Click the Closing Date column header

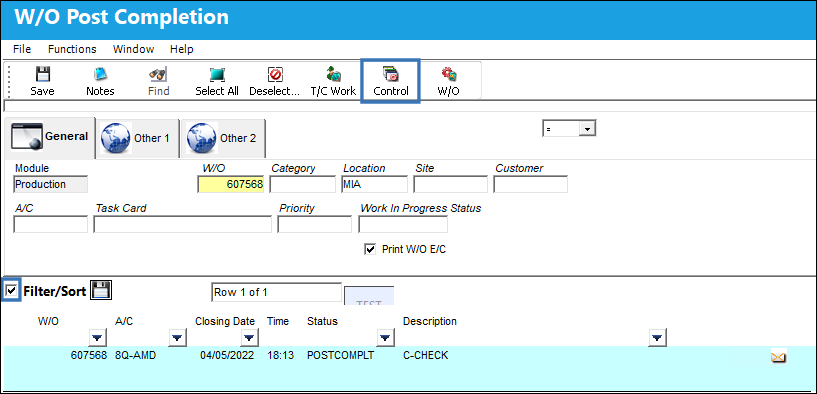(x=225, y=321)
